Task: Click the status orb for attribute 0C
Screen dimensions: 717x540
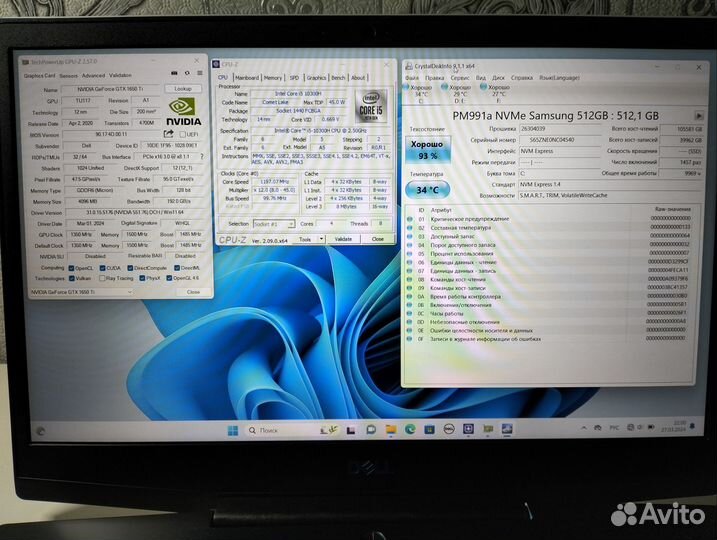Action: click(x=410, y=314)
